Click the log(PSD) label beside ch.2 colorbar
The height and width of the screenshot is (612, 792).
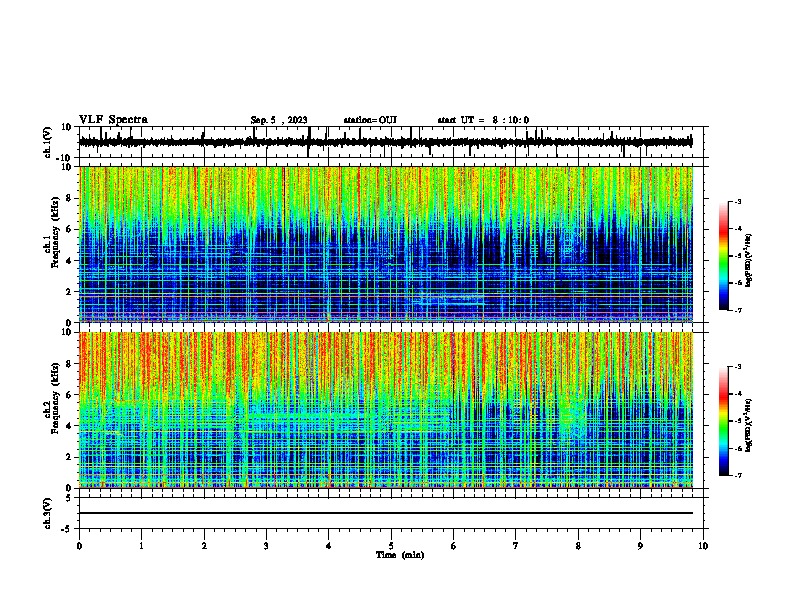point(749,425)
